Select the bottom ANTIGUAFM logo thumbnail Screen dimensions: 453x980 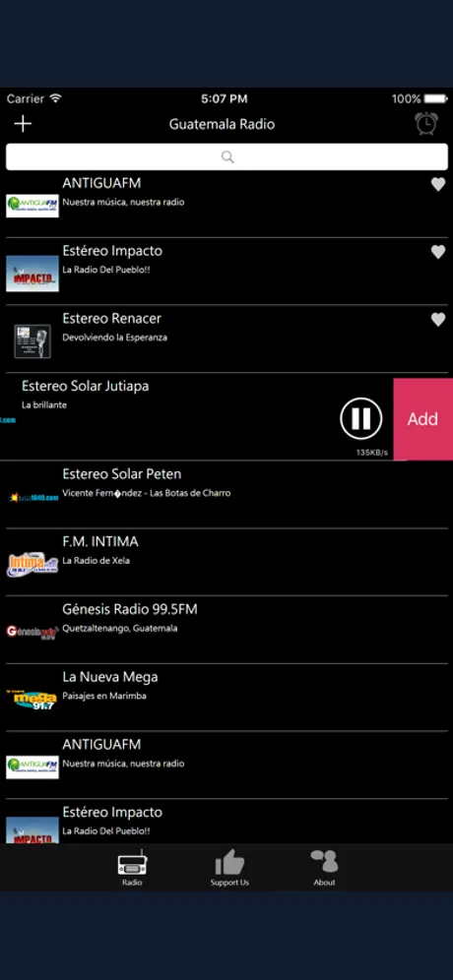tap(32, 766)
